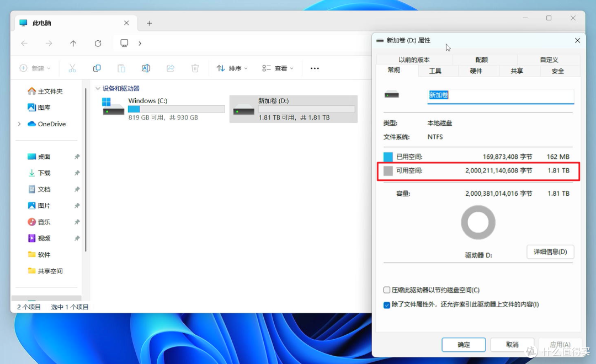Open 音乐 in the sidebar
Screen dimensions: 596x364
click(x=39, y=222)
